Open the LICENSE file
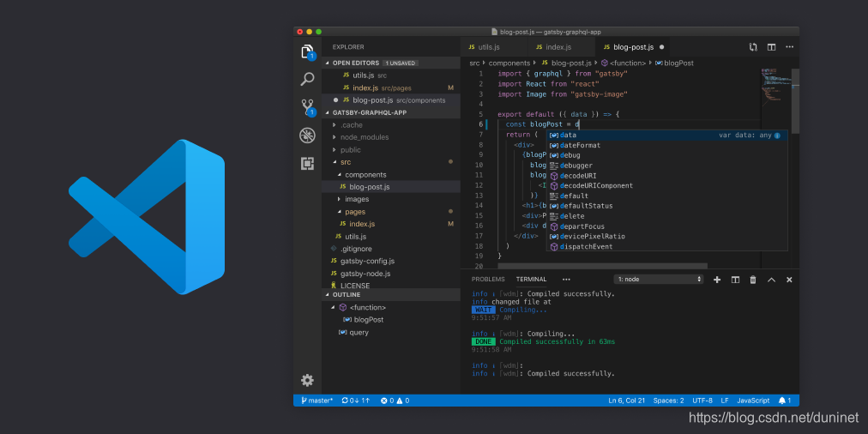 [x=391, y=285]
